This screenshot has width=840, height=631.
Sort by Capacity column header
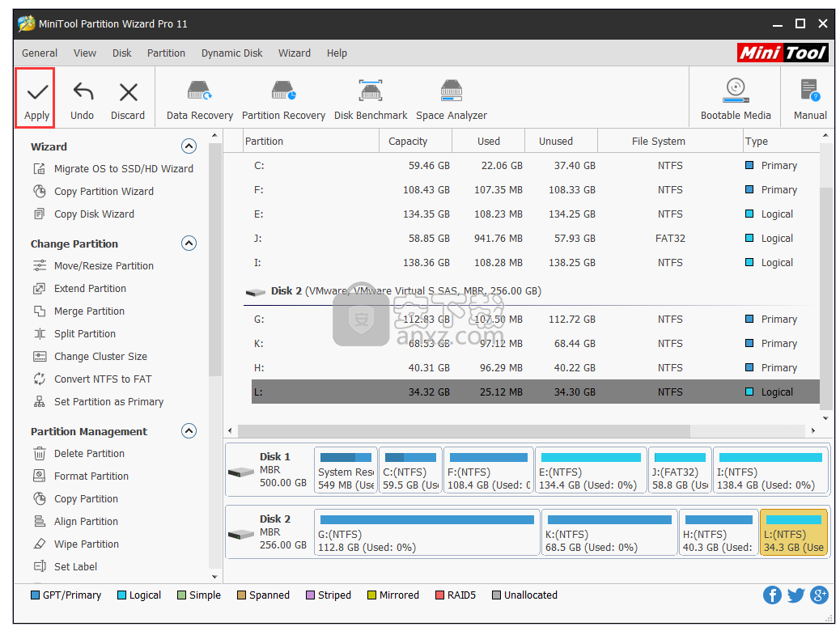416,142
